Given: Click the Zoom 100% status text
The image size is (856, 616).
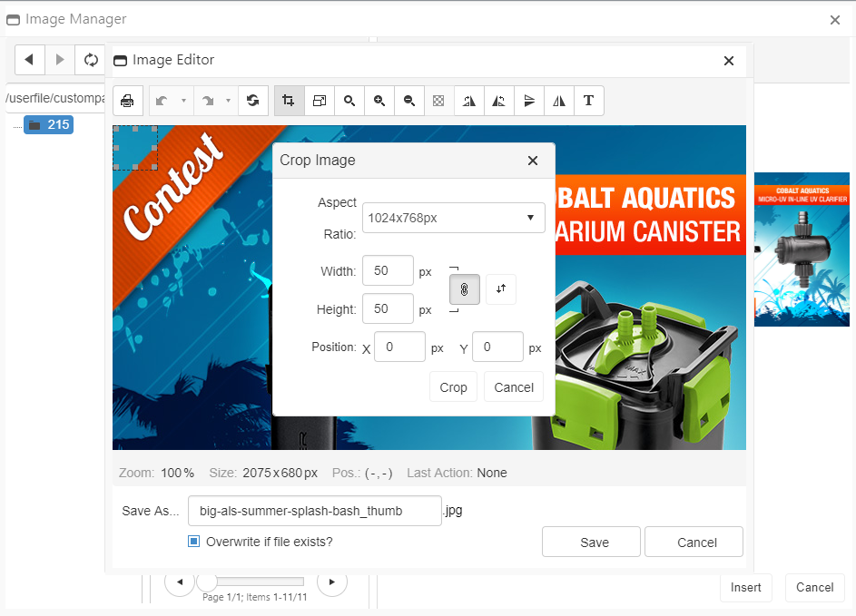Looking at the screenshot, I should 157,473.
